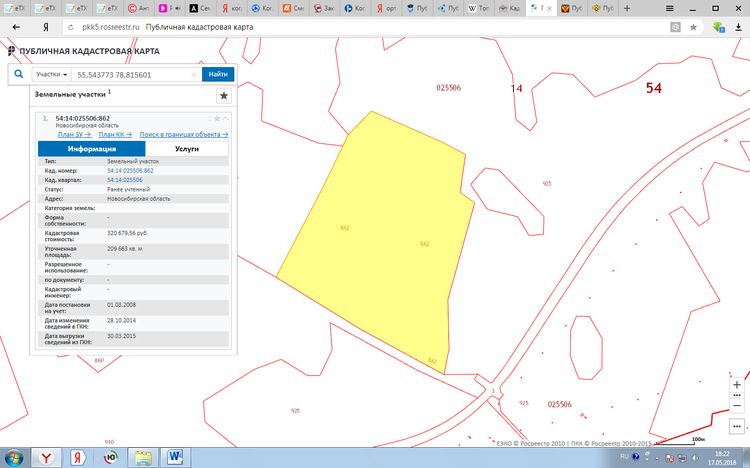Image resolution: width=750 pixels, height=468 pixels.
Task: Open the Яндекс Я taskbar icon
Action: (x=77, y=458)
